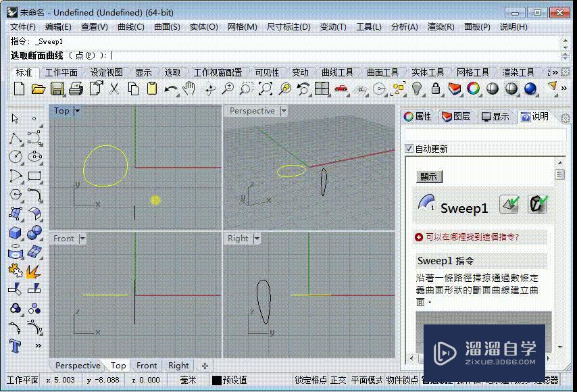Click the help panel vertical scrollbar down arrow
The width and height of the screenshot is (577, 392).
(560, 347)
